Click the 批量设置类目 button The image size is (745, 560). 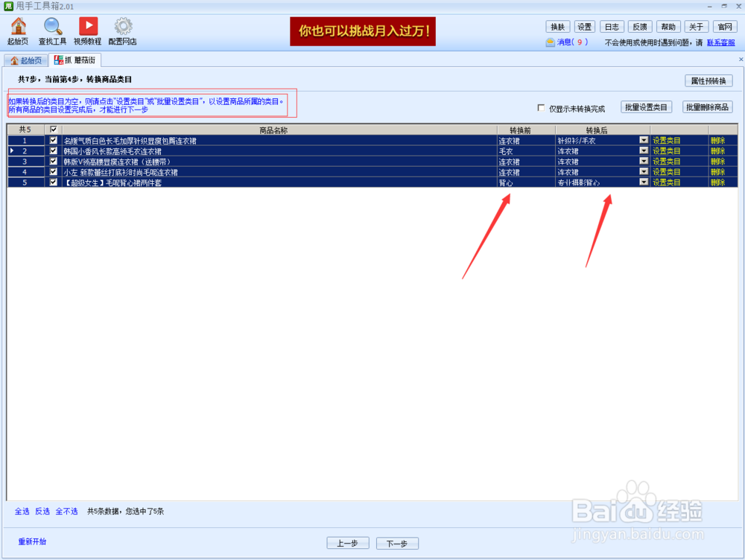tap(645, 106)
